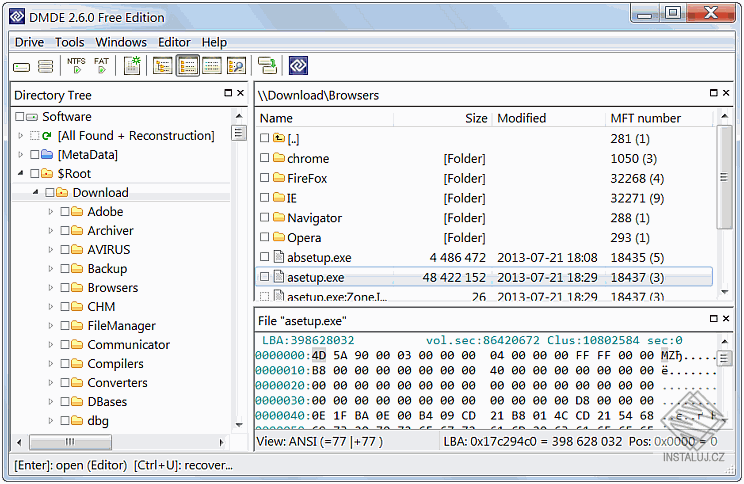This screenshot has width=744, height=484.
Task: Expand the [MetaData] tree node
Action: pyautogui.click(x=21, y=155)
